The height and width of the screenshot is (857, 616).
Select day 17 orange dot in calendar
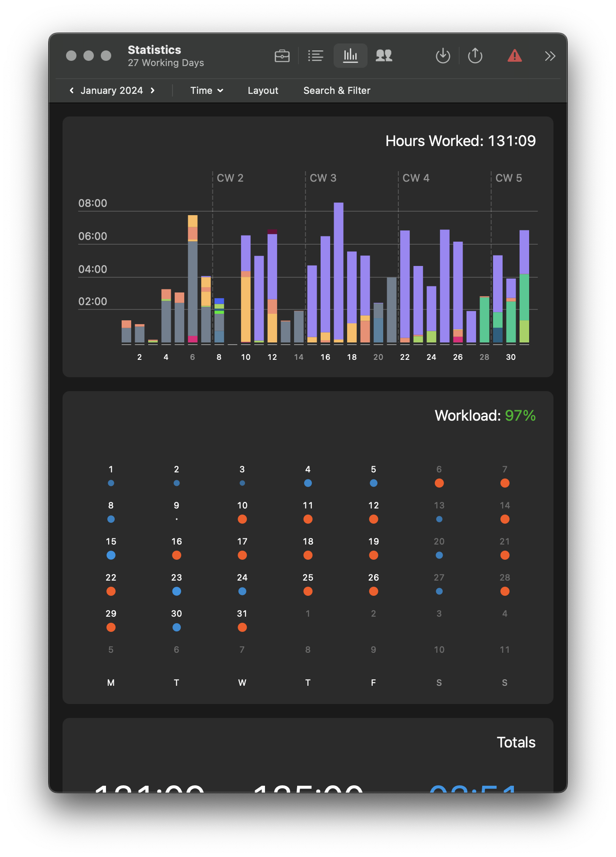pyautogui.click(x=242, y=555)
